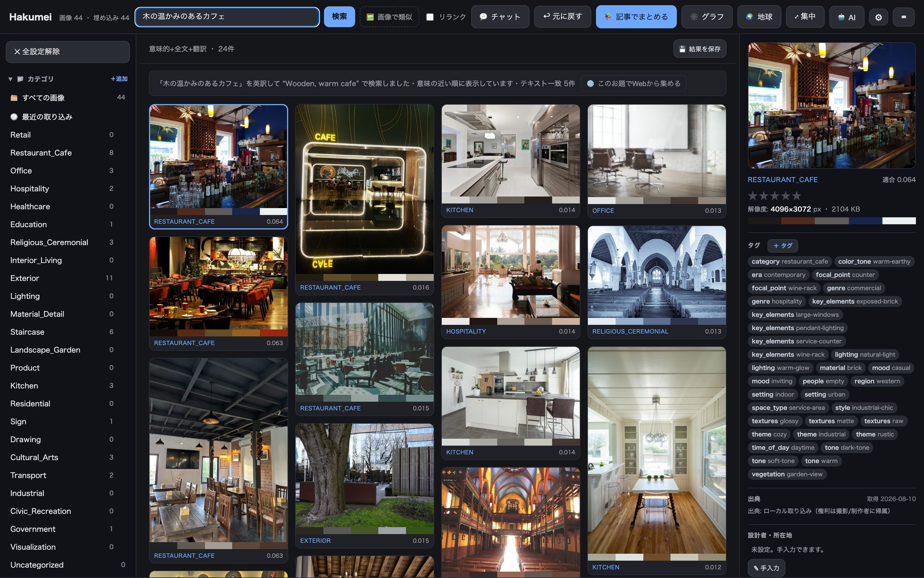Click the search query input field
924x578 pixels.
227,17
